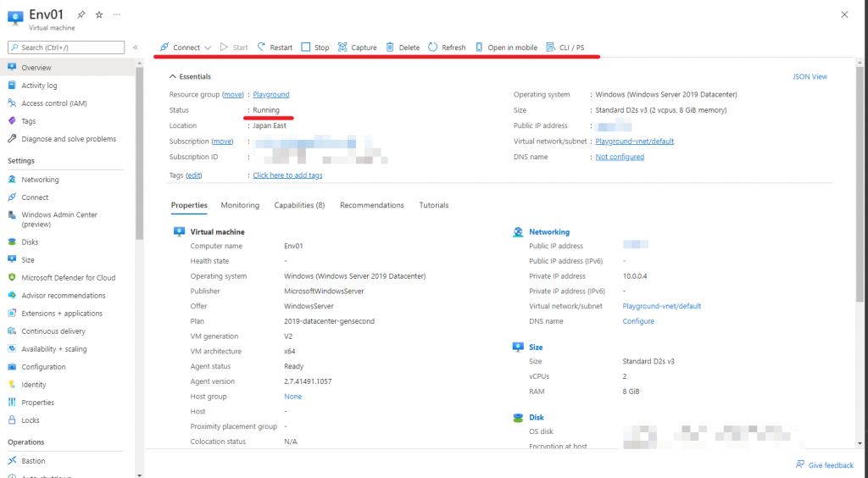Image resolution: width=868 pixels, height=478 pixels.
Task: Click the Continuous delivery icon
Action: (12, 331)
